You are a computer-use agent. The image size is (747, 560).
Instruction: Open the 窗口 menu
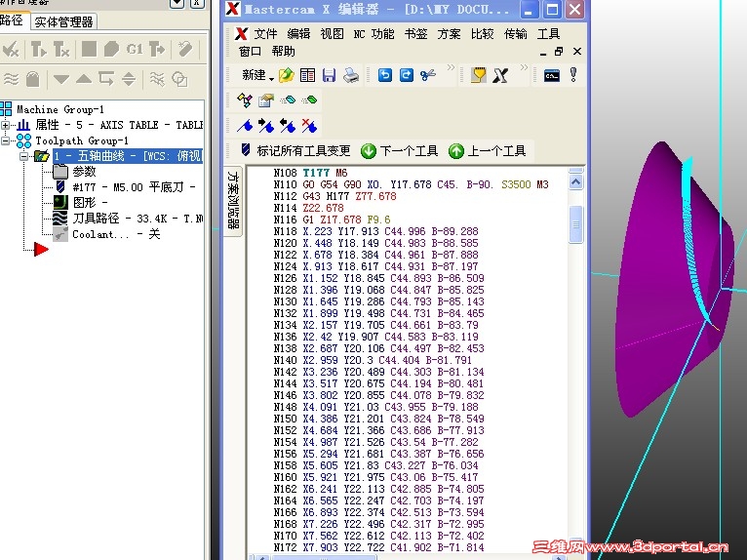coord(250,52)
